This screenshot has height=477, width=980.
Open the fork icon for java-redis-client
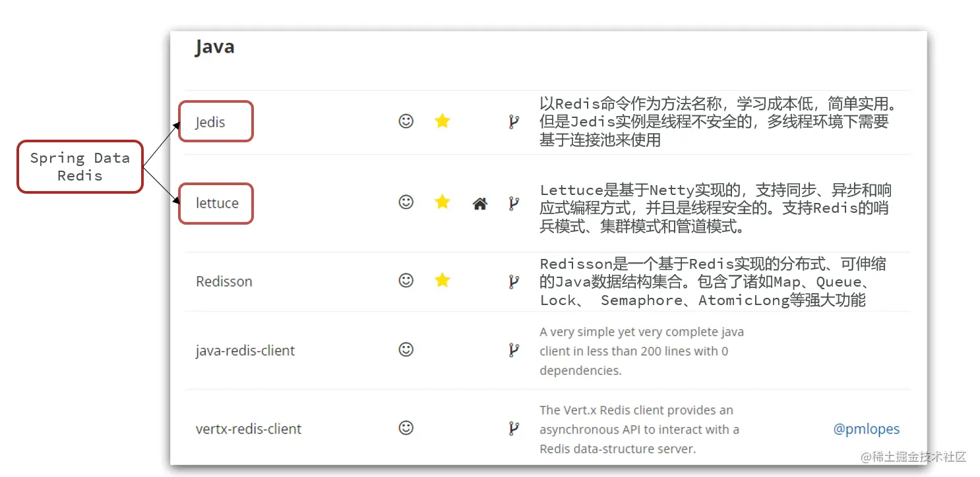coord(514,351)
